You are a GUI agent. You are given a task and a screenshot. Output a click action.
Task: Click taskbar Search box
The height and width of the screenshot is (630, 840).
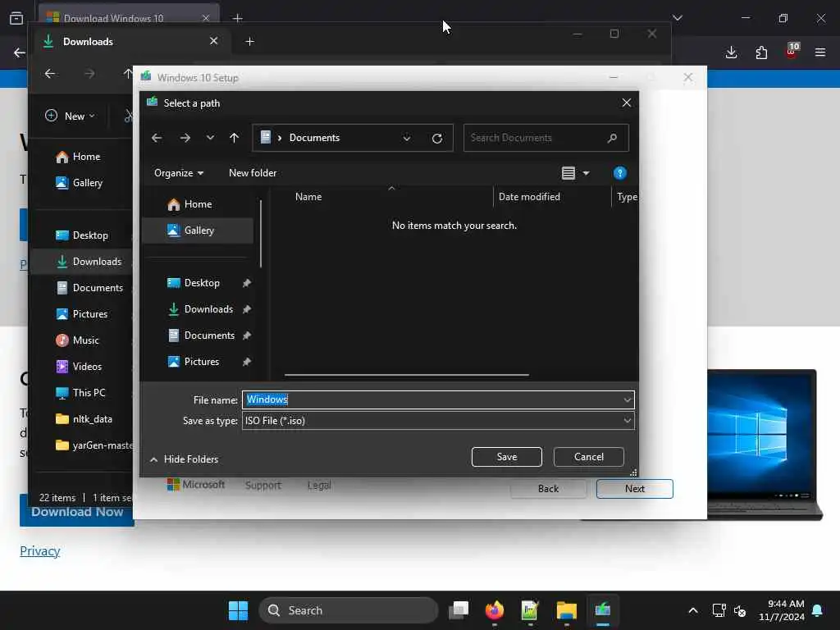pyautogui.click(x=349, y=610)
